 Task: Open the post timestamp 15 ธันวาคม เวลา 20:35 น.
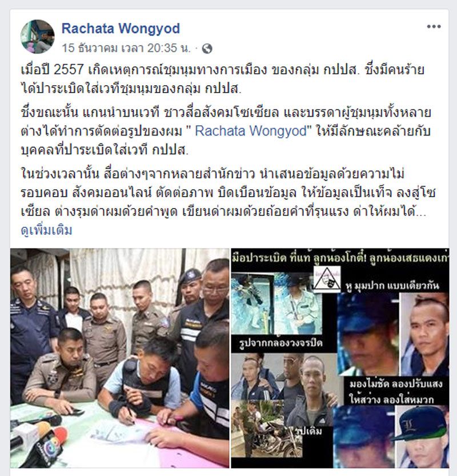tap(127, 48)
